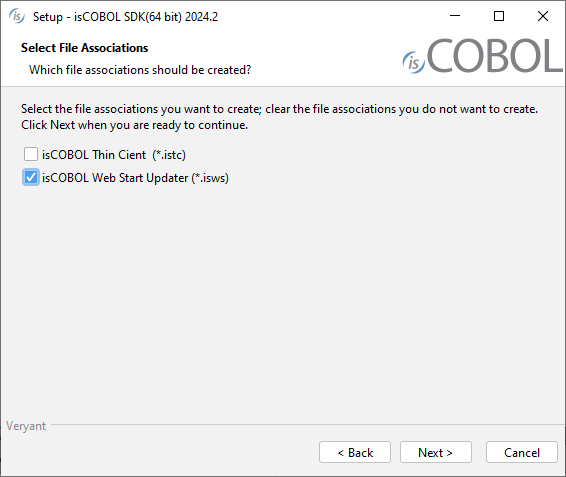Click the window title 'Setup - isCOBOL SDK(64 bit) 2024.2'
This screenshot has height=477, width=566.
tap(125, 17)
